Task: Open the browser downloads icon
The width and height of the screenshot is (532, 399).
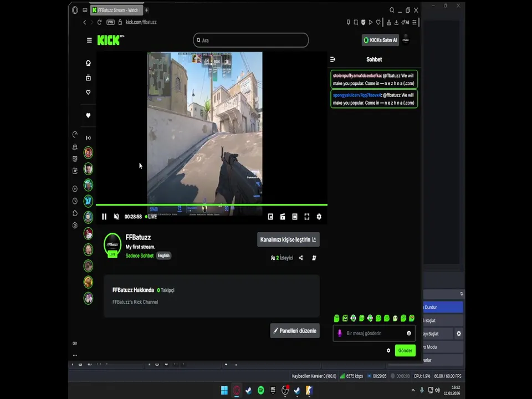Action: (396, 22)
